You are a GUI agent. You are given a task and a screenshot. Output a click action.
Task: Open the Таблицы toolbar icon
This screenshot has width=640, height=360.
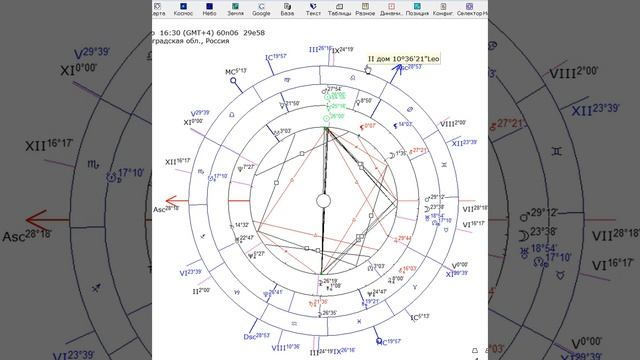click(339, 9)
